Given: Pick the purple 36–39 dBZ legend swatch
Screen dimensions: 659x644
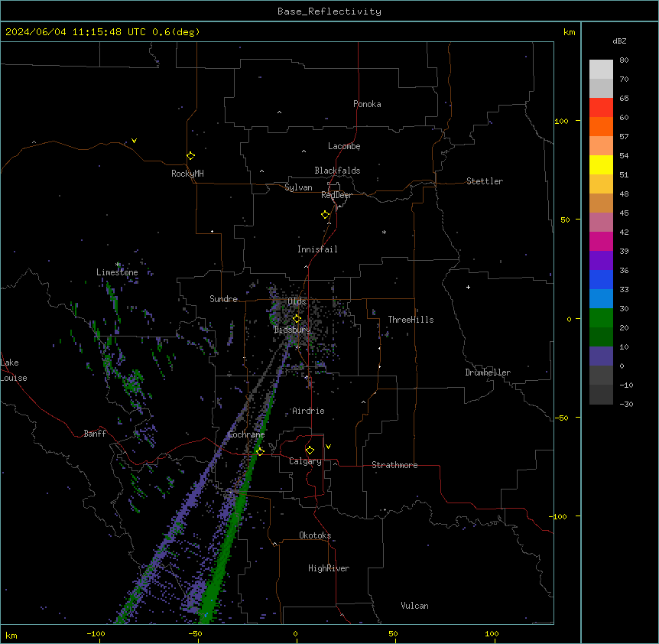Looking at the screenshot, I should point(601,261).
